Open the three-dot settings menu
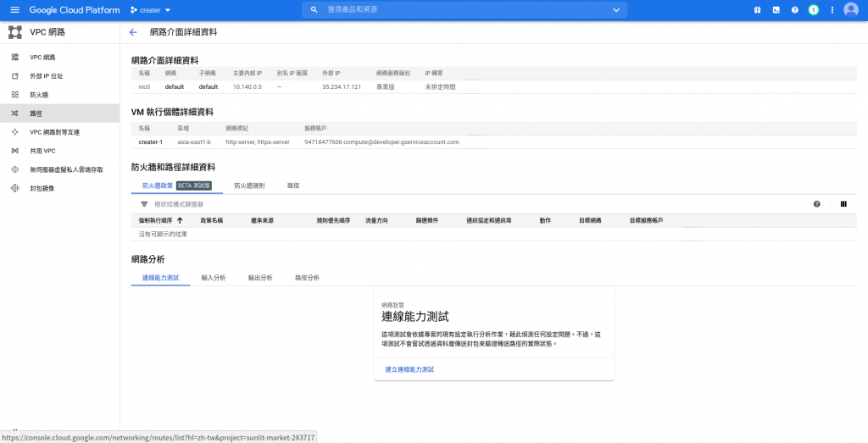This screenshot has height=443, width=868. click(x=832, y=10)
